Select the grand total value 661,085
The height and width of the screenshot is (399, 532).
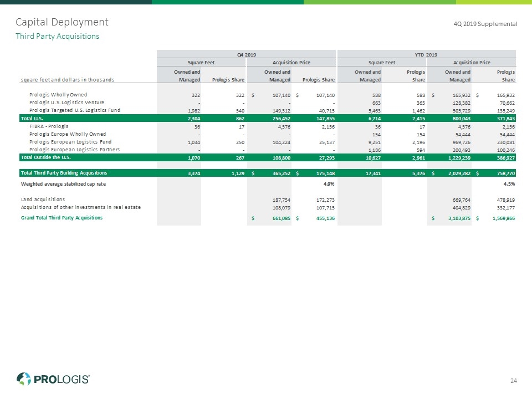pyautogui.click(x=282, y=218)
